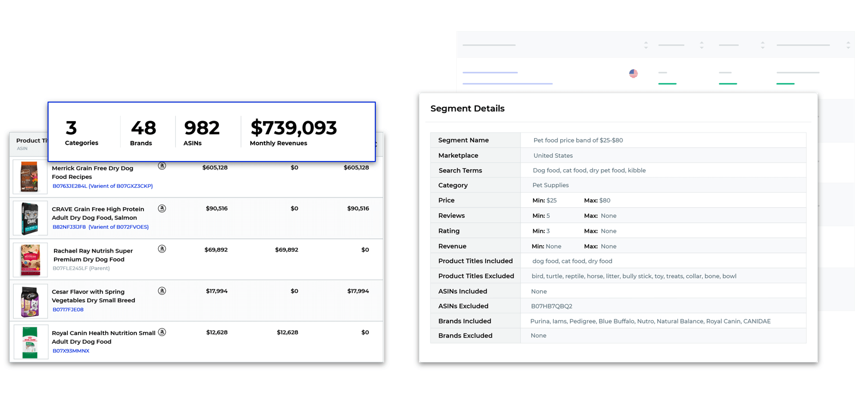868x394 pixels.
Task: Open CRAVE dog food product thumbnail
Action: click(x=30, y=218)
